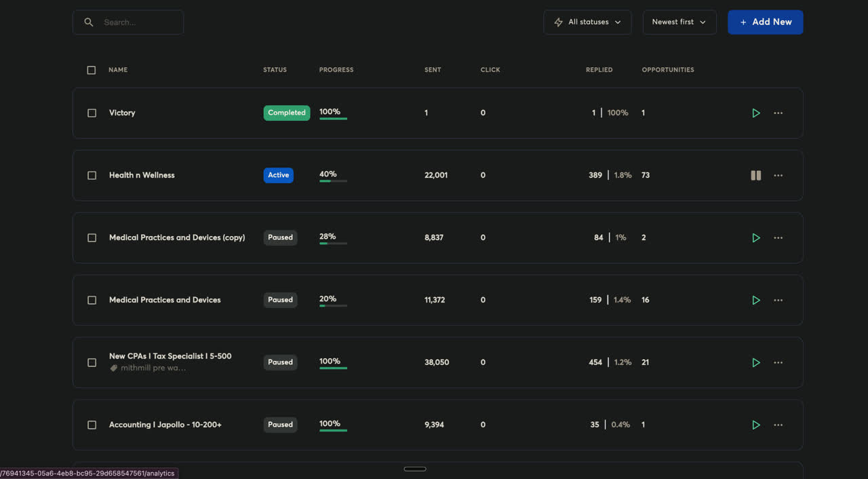868x479 pixels.
Task: Open the three-dot menu on the Victory row
Action: pos(778,113)
